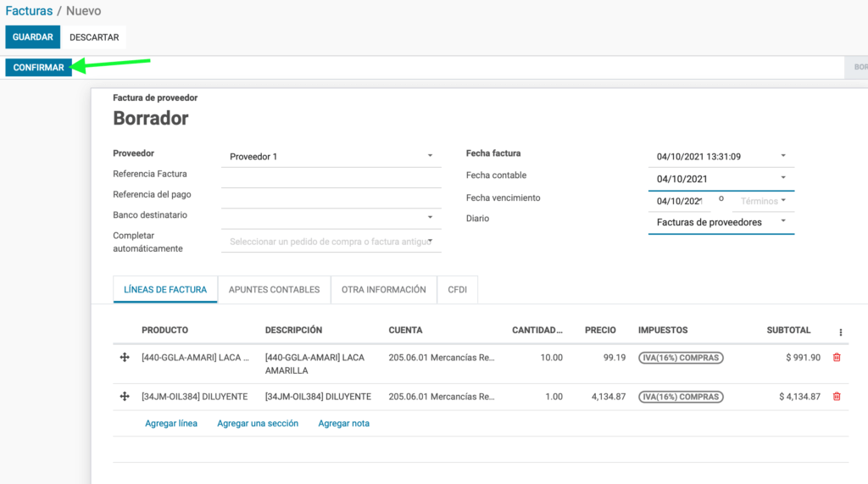
Task: Open the CFDI tab
Action: [x=457, y=290]
